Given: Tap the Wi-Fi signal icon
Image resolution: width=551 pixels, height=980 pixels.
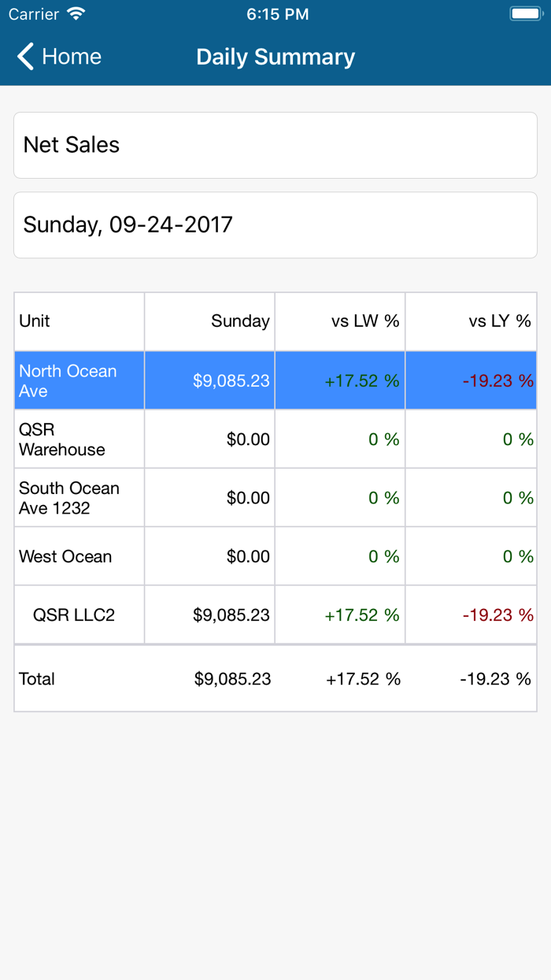Looking at the screenshot, I should [x=75, y=13].
